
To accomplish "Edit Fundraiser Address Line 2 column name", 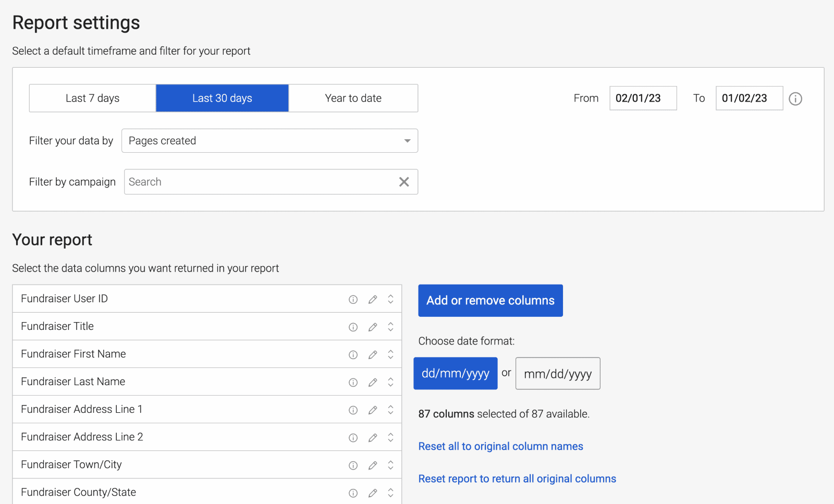I will pos(373,437).
